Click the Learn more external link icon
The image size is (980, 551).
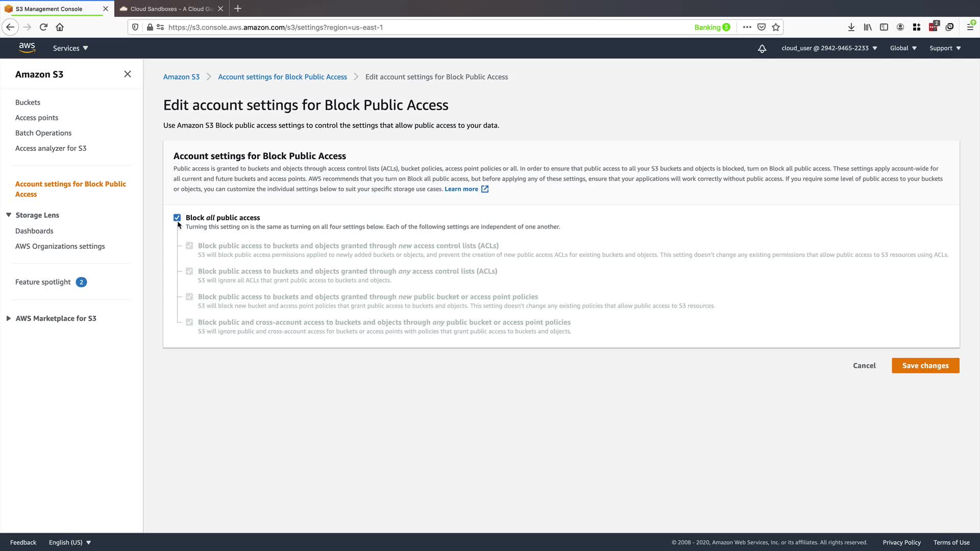click(x=485, y=189)
